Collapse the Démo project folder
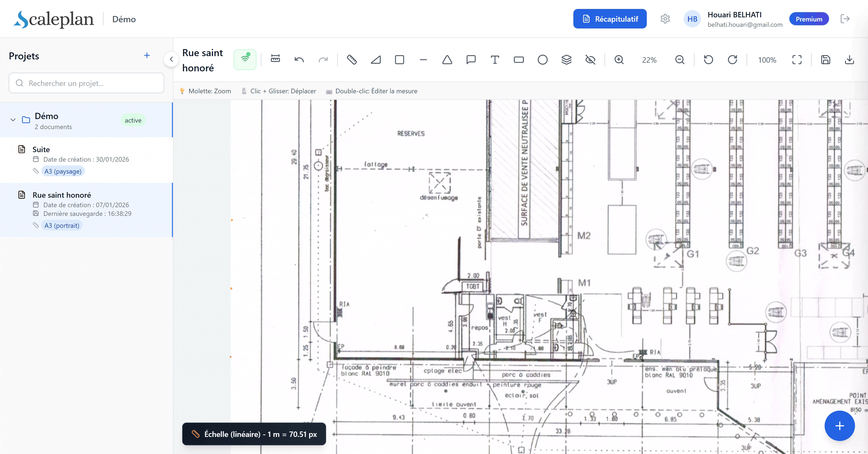868x454 pixels. click(13, 120)
